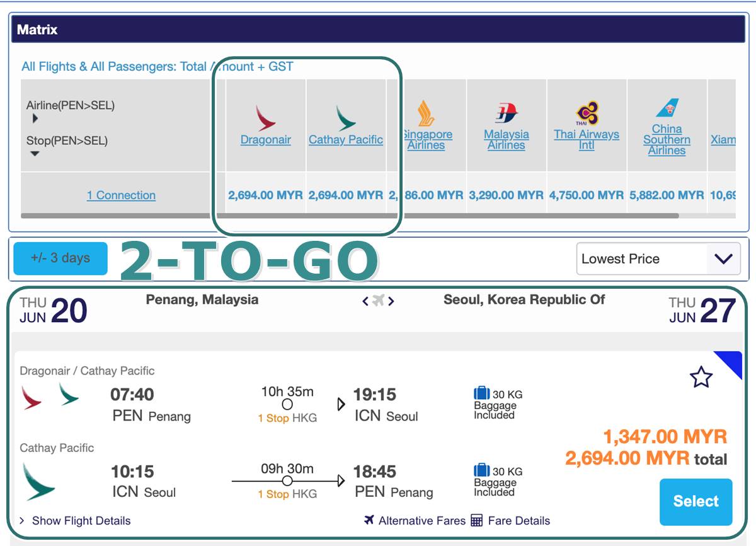Click Cathay Pacific 2,694.00 MYR matrix price
The image size is (756, 546).
(345, 195)
